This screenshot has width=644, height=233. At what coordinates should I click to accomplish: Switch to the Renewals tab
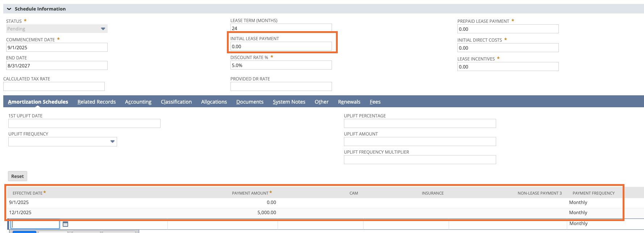[349, 102]
